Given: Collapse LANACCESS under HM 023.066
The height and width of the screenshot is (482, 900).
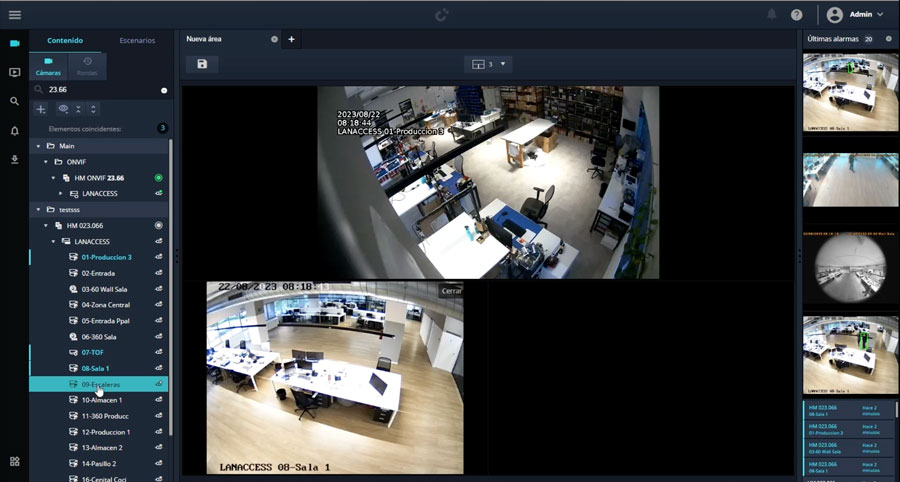Looking at the screenshot, I should coord(53,242).
